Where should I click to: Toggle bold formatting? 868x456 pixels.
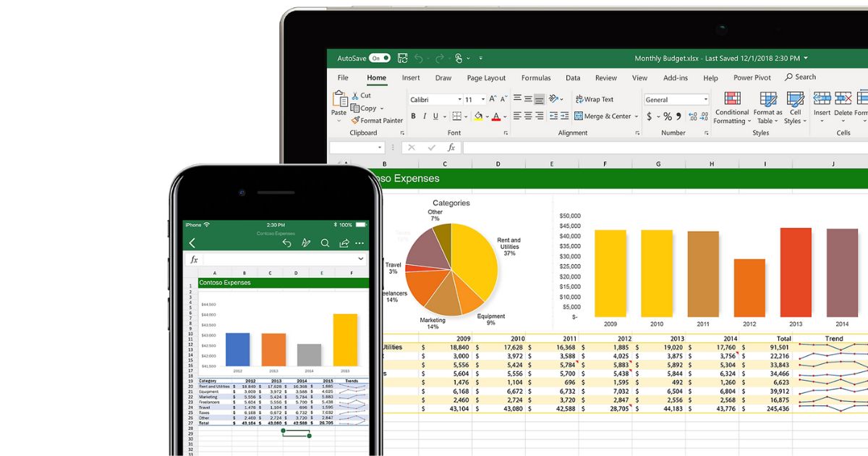(x=413, y=116)
